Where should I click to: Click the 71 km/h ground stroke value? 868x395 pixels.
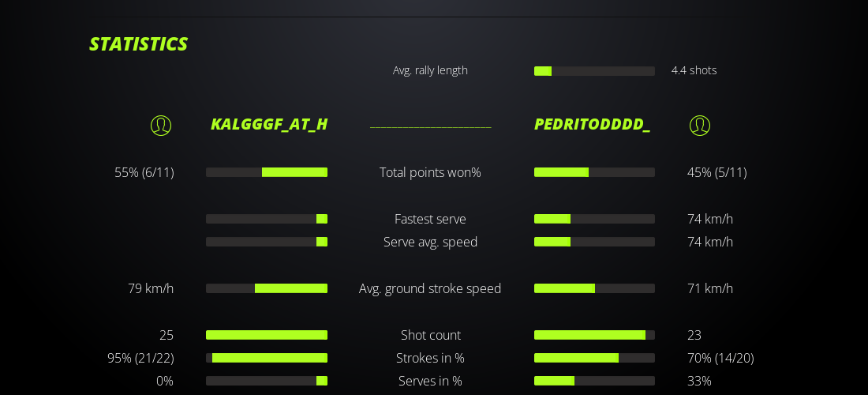pyautogui.click(x=710, y=288)
